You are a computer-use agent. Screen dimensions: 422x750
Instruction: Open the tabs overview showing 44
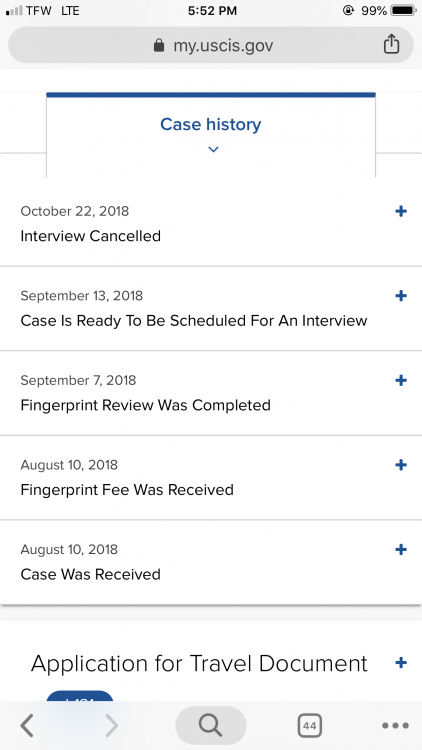[x=309, y=726]
